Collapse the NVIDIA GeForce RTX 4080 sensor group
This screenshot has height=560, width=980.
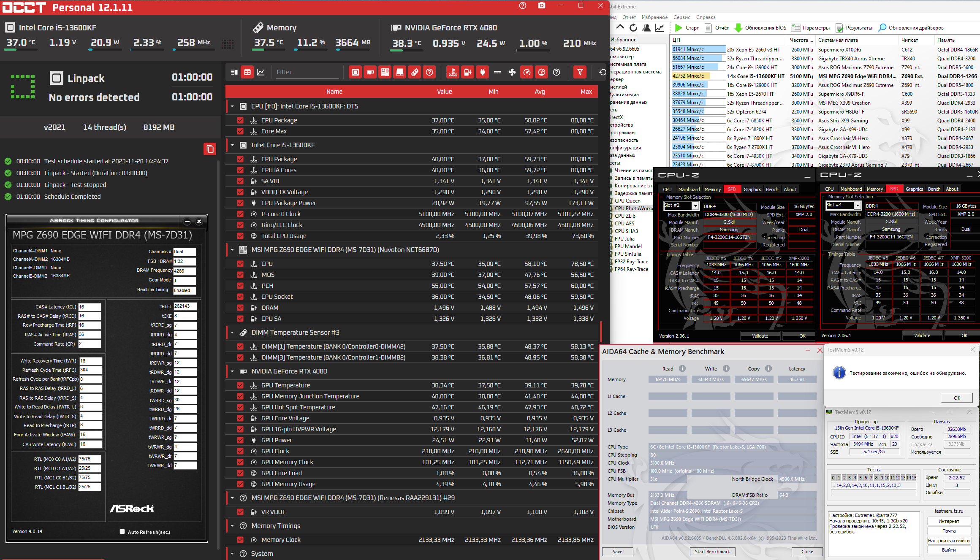[232, 371]
